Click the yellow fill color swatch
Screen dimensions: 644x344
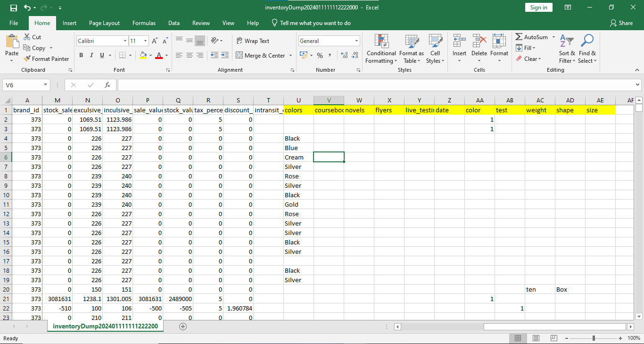click(x=143, y=55)
